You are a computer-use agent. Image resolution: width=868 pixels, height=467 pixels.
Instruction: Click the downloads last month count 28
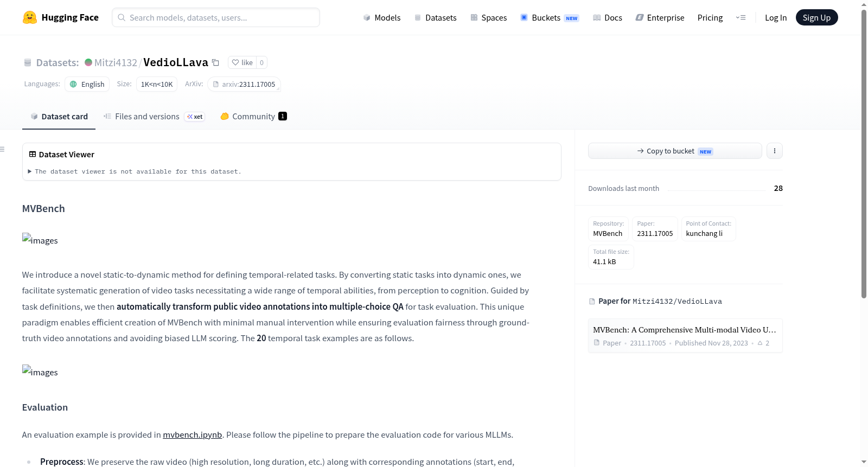coord(778,188)
